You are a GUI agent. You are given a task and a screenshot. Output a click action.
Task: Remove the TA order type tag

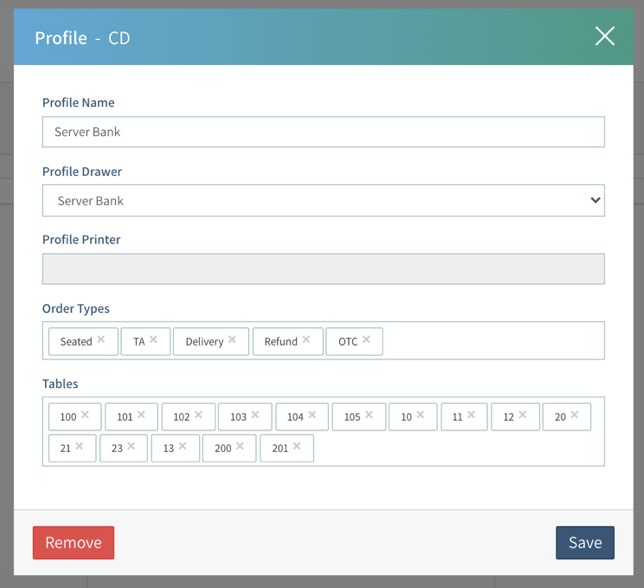[153, 340]
